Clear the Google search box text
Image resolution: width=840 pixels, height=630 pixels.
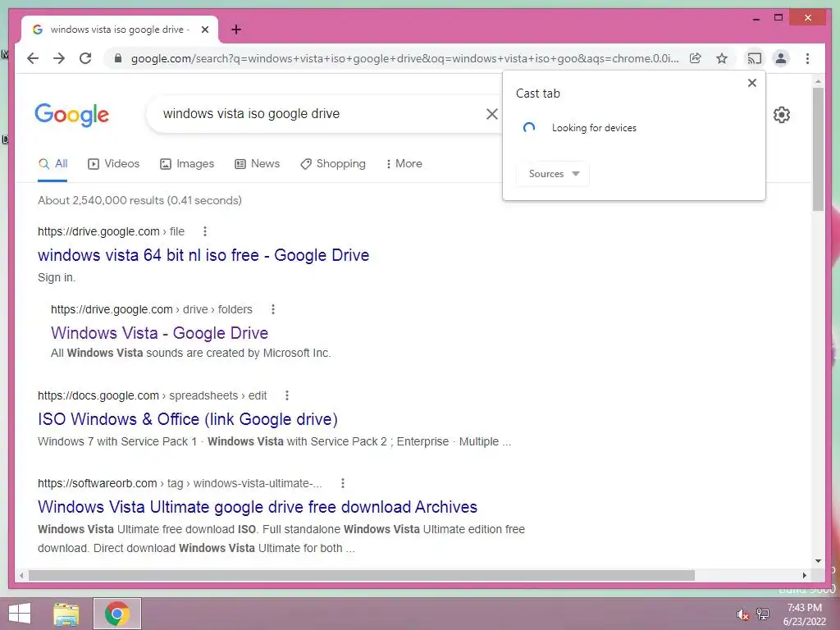pyautogui.click(x=492, y=113)
